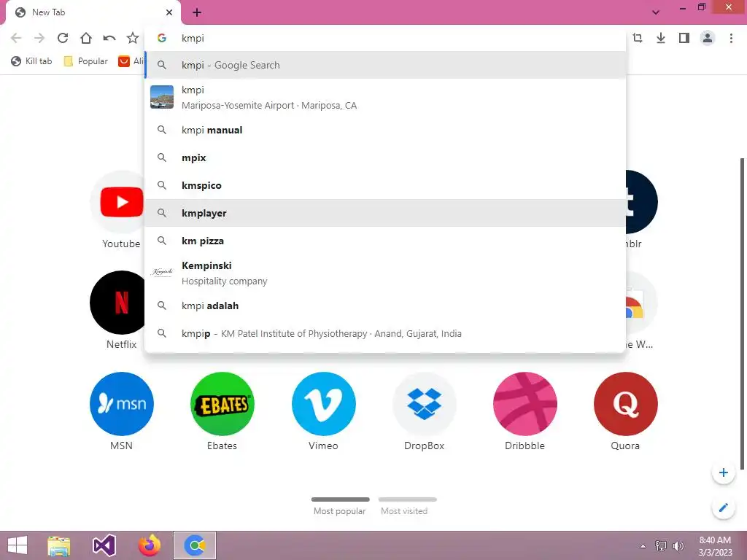Select the 'kmplayer' suggestion
The width and height of the screenshot is (747, 560).
tap(385, 213)
